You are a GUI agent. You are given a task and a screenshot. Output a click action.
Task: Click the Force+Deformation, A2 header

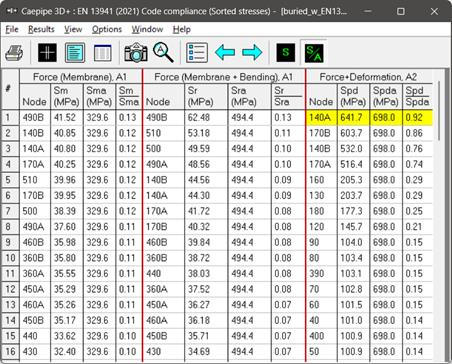click(x=368, y=77)
